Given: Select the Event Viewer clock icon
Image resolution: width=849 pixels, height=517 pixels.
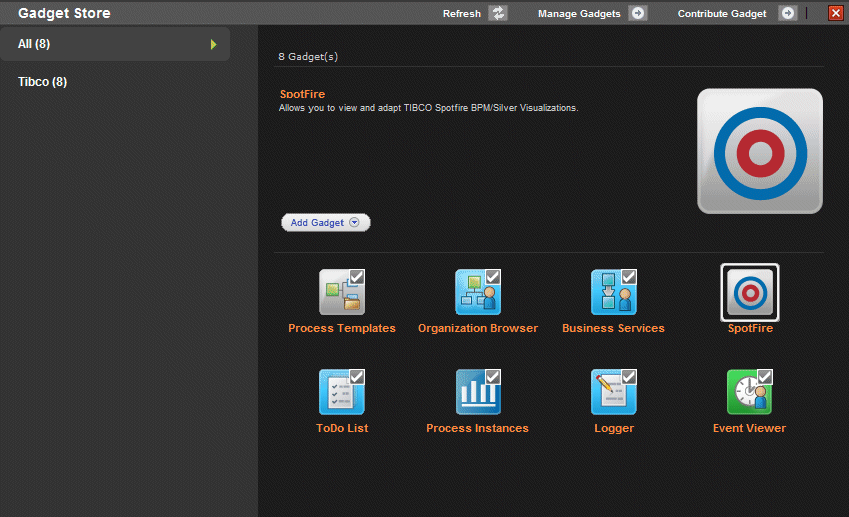Looking at the screenshot, I should tap(749, 392).
